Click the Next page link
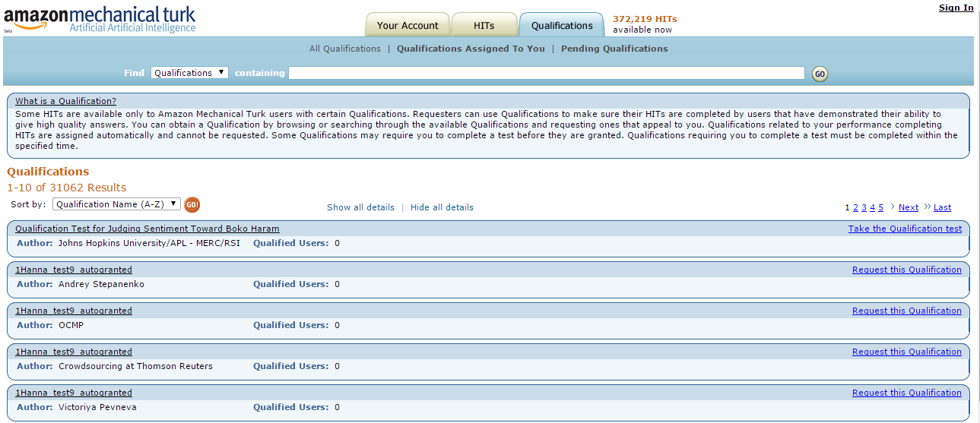980x423 pixels. [909, 207]
